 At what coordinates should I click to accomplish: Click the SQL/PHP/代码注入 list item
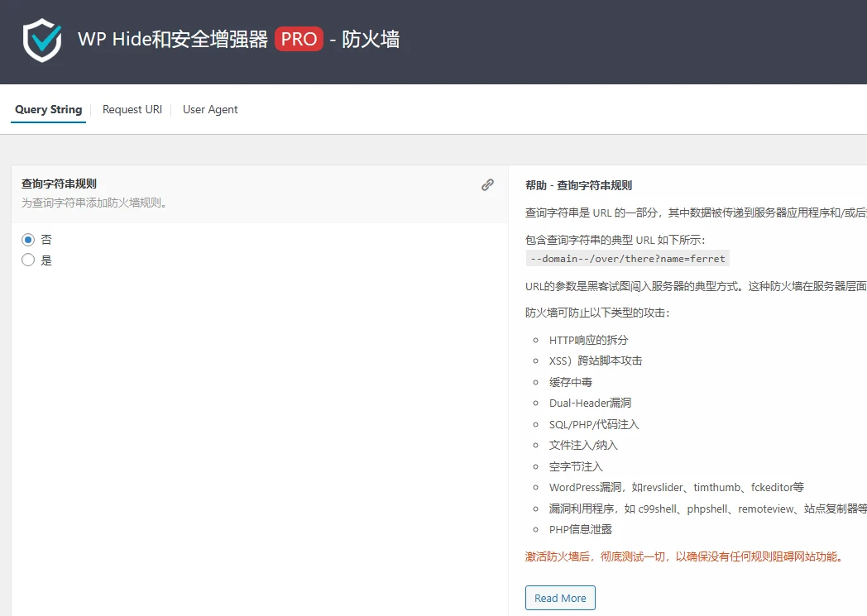click(x=592, y=423)
